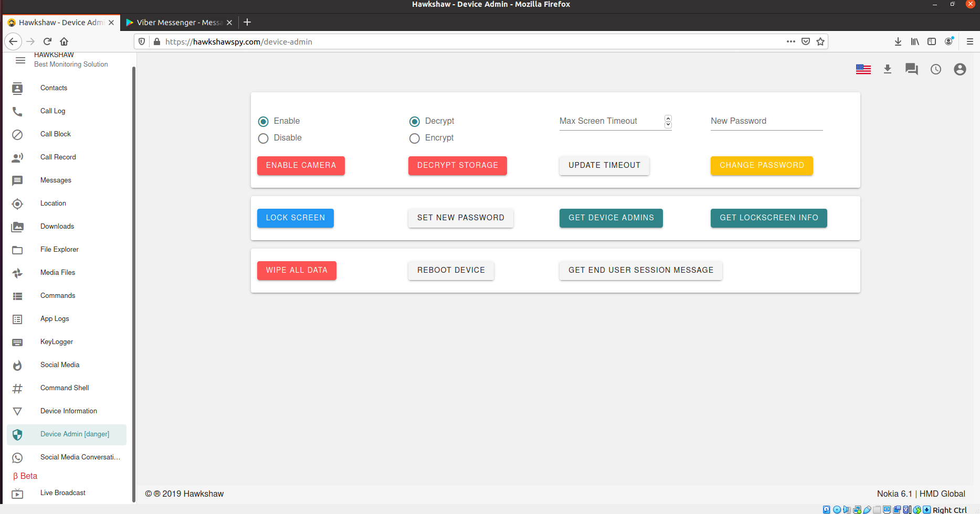The image size is (980, 514).
Task: Select the Encrypt radio button
Action: coord(415,138)
